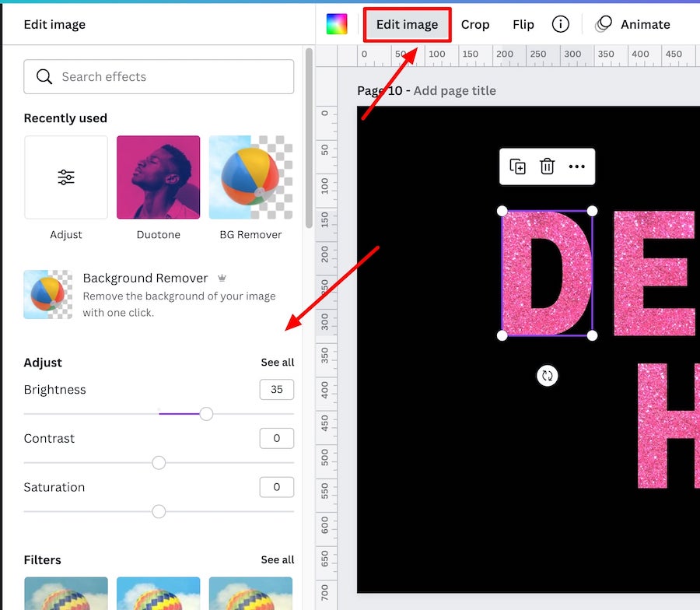Select the middle balloon filter thumbnail
This screenshot has height=610, width=700.
[159, 594]
